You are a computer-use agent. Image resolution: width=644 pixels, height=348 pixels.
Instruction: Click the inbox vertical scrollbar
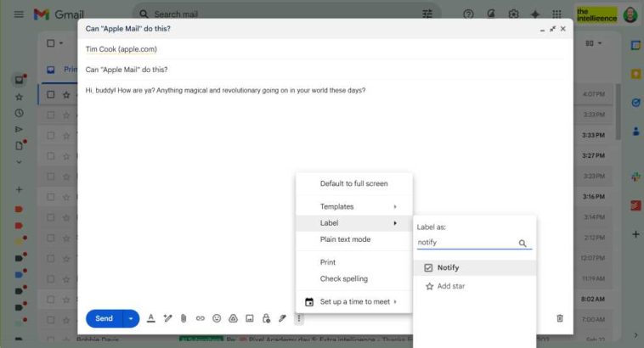pos(619,112)
